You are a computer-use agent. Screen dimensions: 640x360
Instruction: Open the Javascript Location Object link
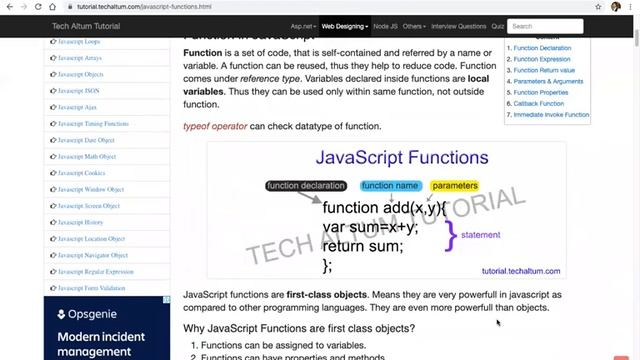click(91, 239)
